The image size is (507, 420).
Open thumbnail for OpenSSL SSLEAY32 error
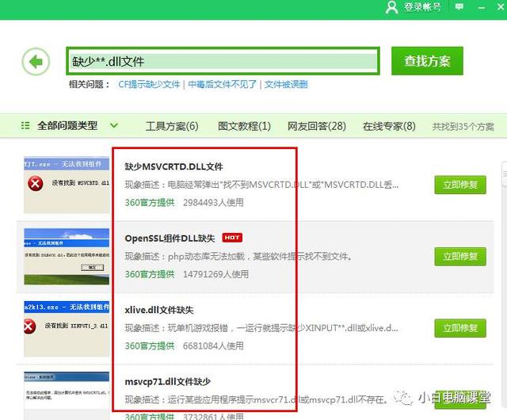tap(67, 257)
